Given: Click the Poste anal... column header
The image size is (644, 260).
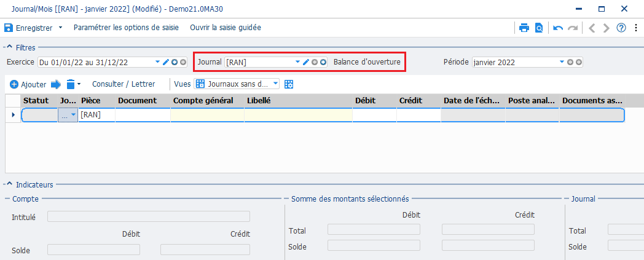Looking at the screenshot, I should point(532,101).
